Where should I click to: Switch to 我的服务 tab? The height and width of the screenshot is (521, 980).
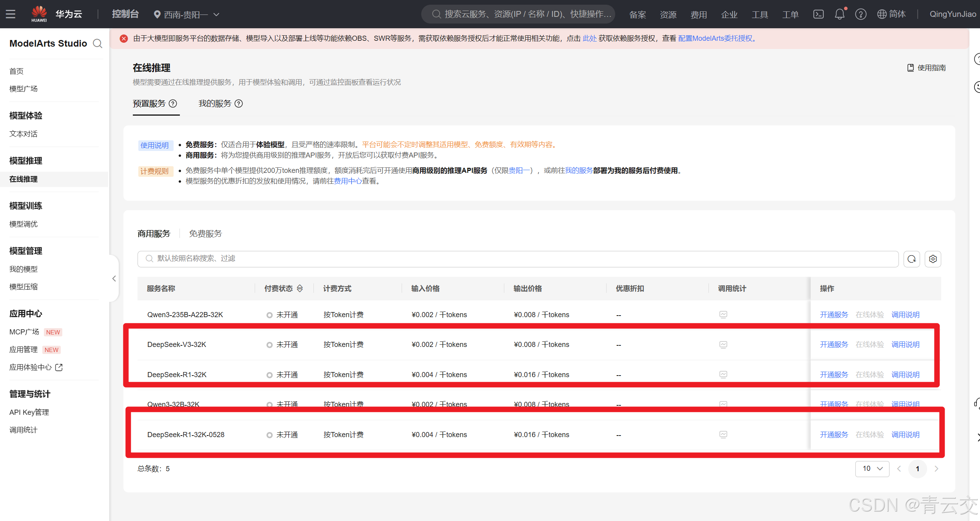click(x=215, y=103)
